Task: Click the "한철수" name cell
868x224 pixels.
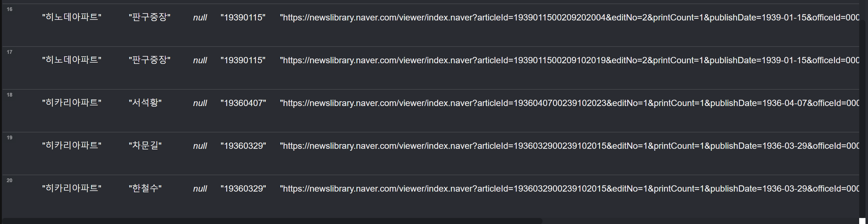Action: pos(145,188)
